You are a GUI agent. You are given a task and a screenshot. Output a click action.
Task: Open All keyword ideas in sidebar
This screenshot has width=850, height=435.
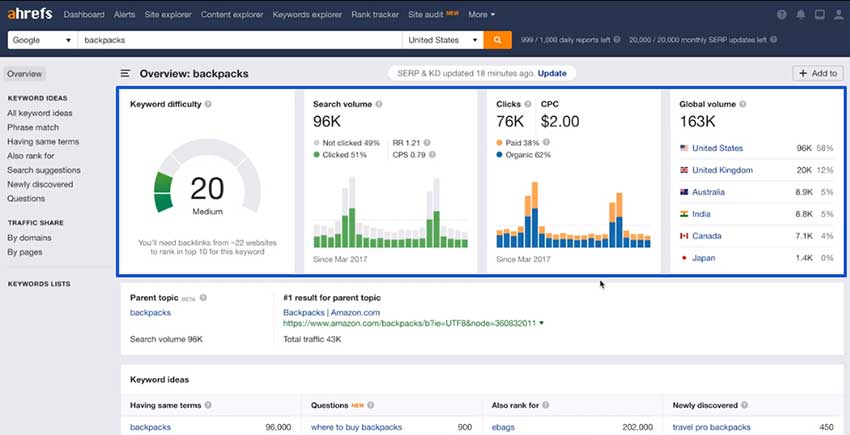pyautogui.click(x=40, y=113)
